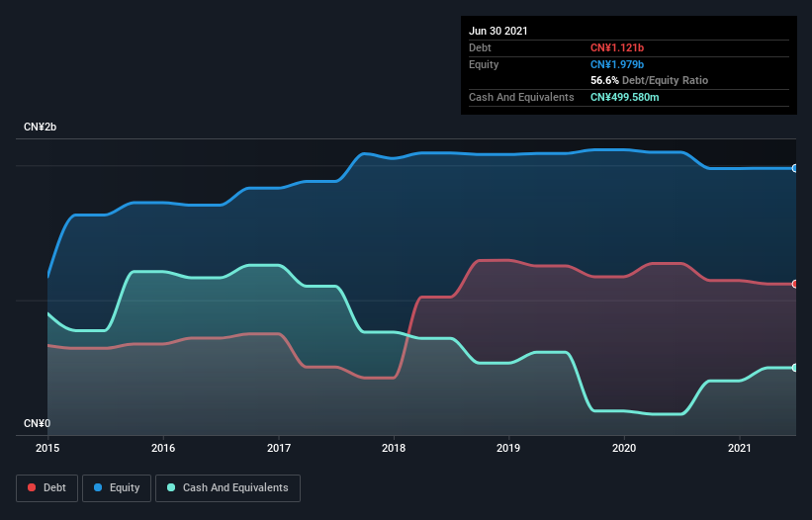Click the cash value CN¥499.580m

point(624,97)
